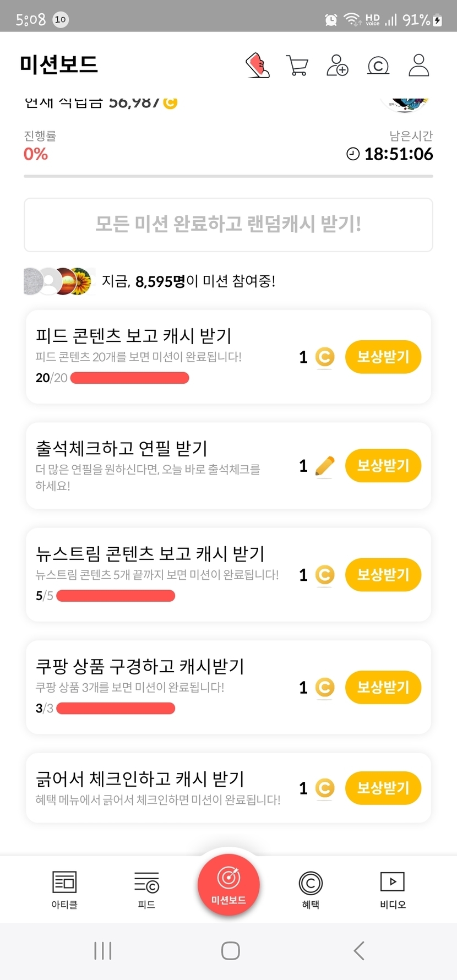The height and width of the screenshot is (980, 457).
Task: Tap the alarm icon in status bar
Action: coord(331,20)
